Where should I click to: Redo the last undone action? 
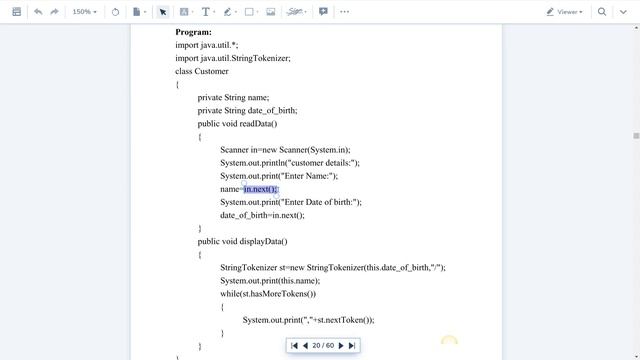pos(54,12)
